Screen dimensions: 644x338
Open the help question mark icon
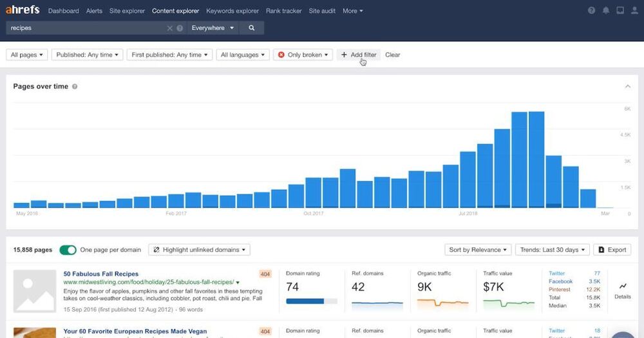[x=591, y=11]
